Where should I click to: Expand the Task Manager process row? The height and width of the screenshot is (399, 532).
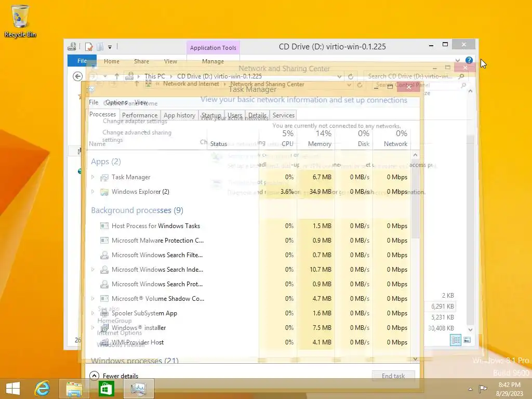tap(92, 177)
